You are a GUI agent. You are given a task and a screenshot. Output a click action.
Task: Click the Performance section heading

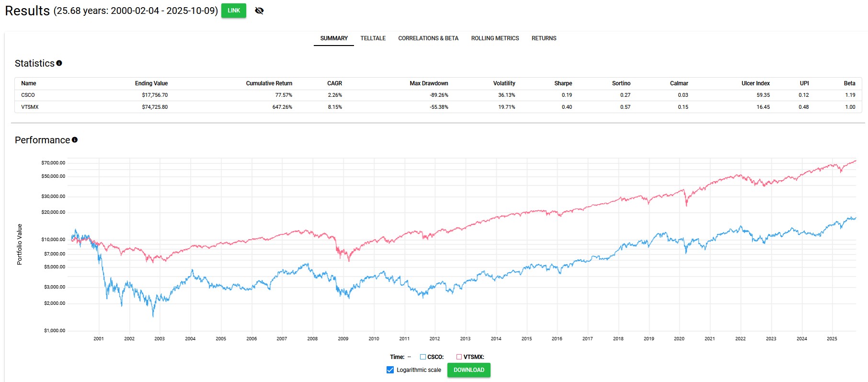coord(43,140)
